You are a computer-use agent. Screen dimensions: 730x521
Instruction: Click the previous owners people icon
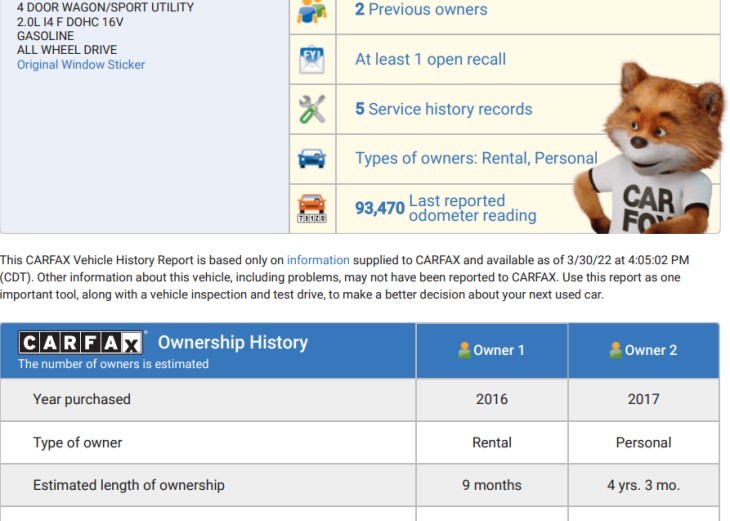(x=312, y=11)
